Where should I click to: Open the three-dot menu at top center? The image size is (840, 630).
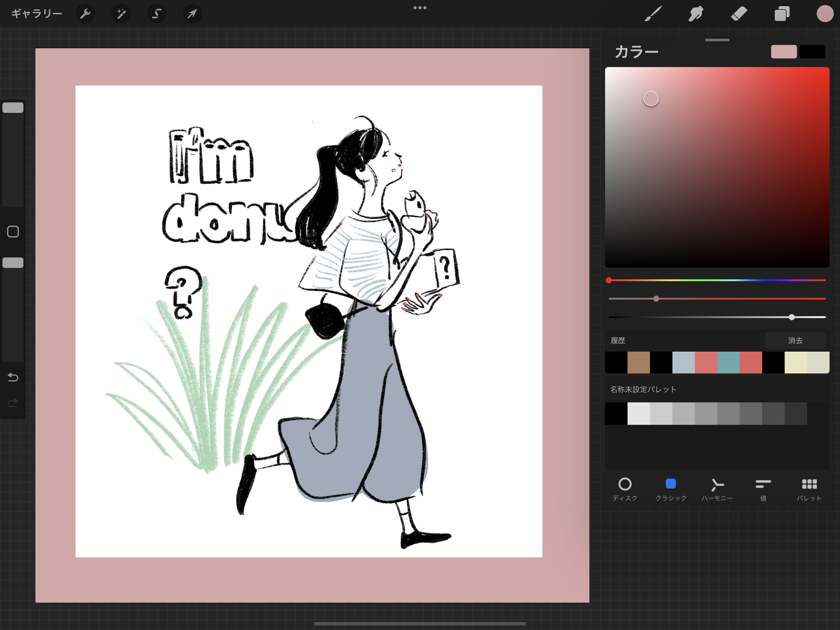click(x=420, y=8)
